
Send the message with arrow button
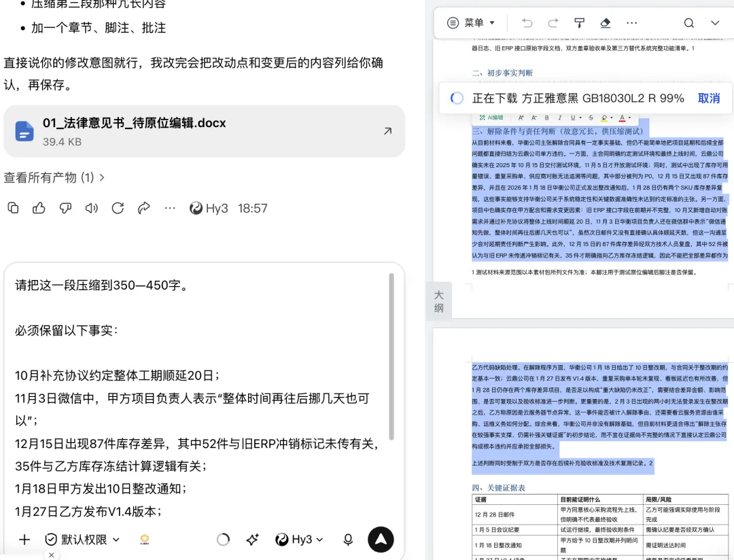(381, 540)
